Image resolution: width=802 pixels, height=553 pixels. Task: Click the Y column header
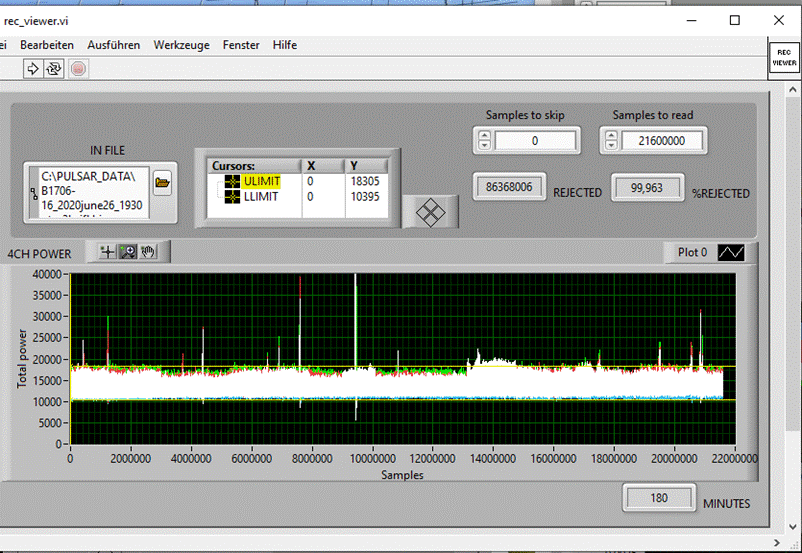367,166
